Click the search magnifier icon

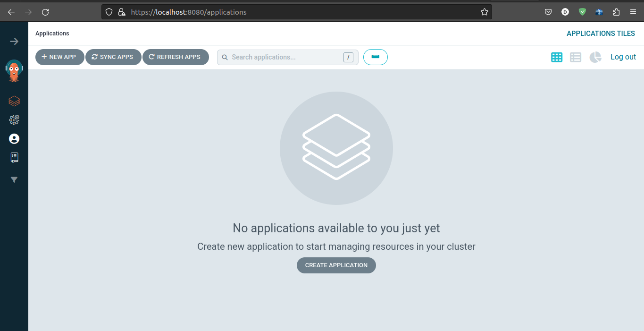click(225, 57)
